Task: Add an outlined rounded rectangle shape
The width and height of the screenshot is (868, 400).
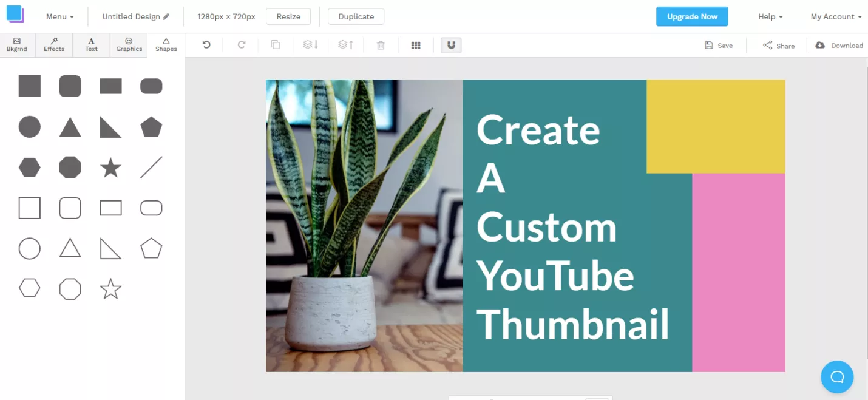Action: tap(151, 208)
